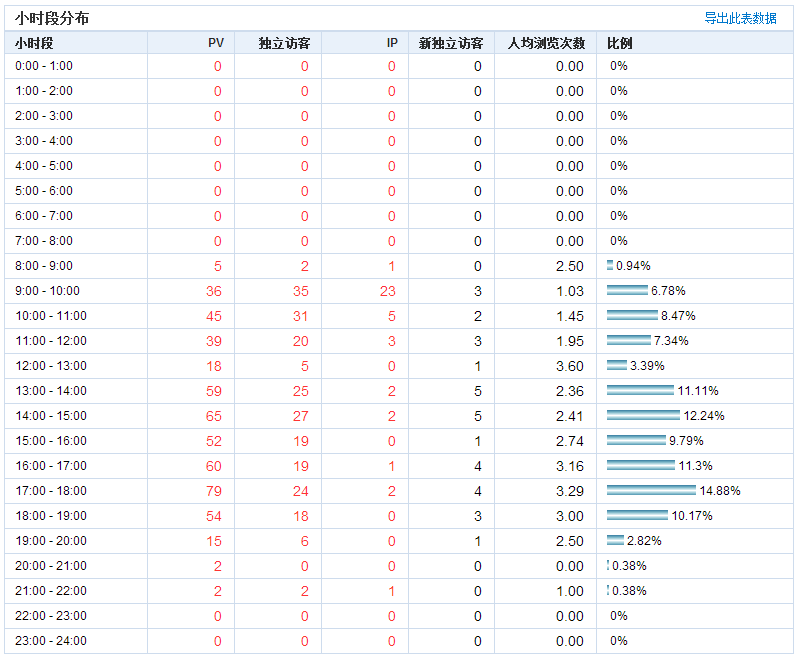The image size is (799, 660).
Task: Click 人均浏览次数 value 3.29
Action: 570,491
